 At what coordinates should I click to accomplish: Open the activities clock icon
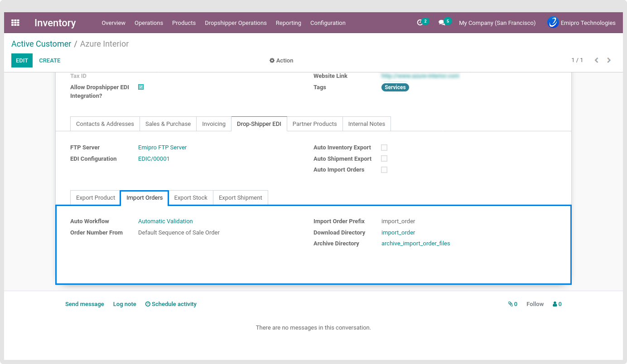coord(420,23)
